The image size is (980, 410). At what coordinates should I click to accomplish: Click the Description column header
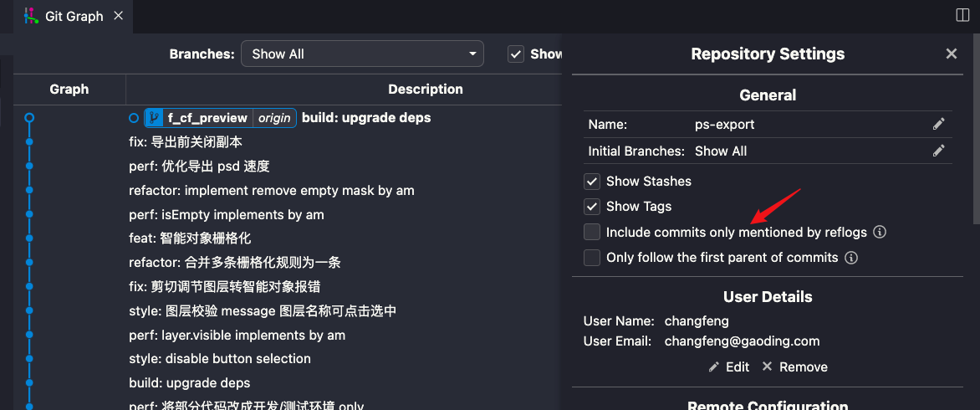[x=425, y=90]
